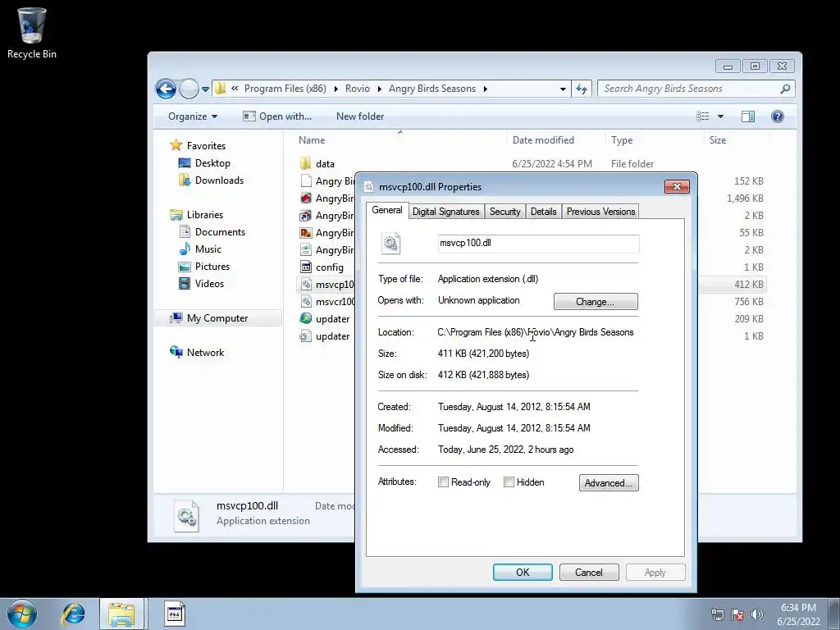
Task: Open the Recycle Bin desktop icon
Action: (x=32, y=33)
